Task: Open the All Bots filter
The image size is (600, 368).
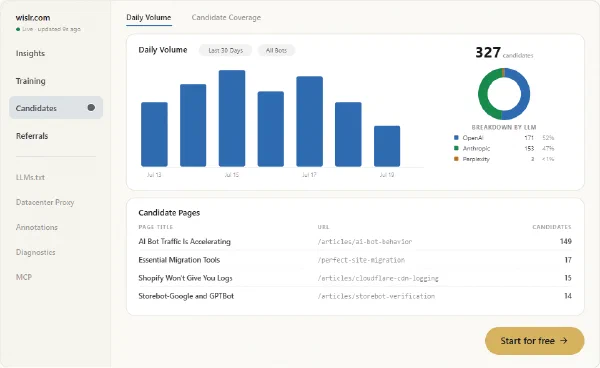Action: 276,50
